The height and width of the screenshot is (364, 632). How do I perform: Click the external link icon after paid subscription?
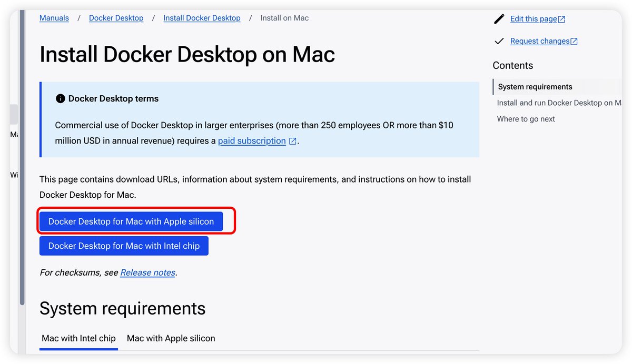(x=293, y=141)
